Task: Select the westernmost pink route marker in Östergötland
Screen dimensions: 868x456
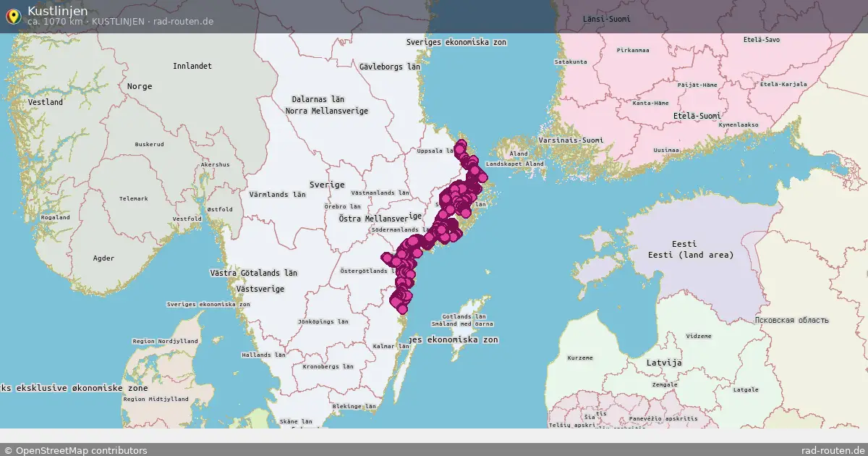Action: tap(387, 257)
